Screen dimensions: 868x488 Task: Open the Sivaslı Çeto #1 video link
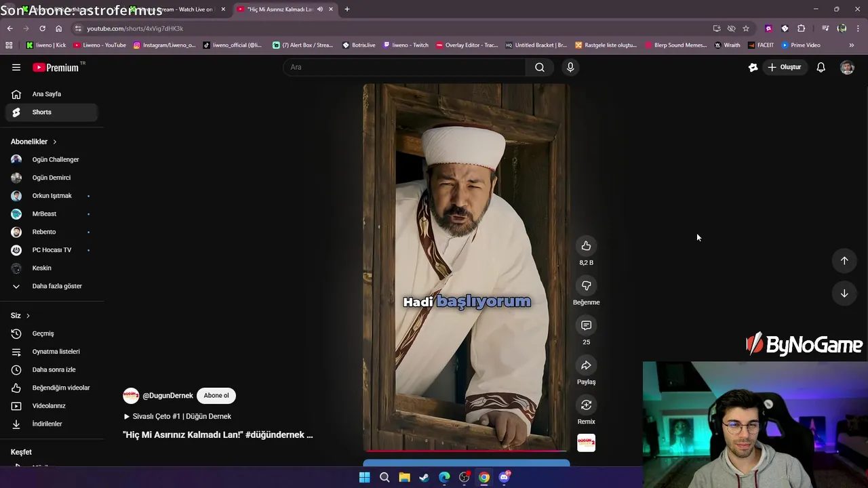pos(177,416)
